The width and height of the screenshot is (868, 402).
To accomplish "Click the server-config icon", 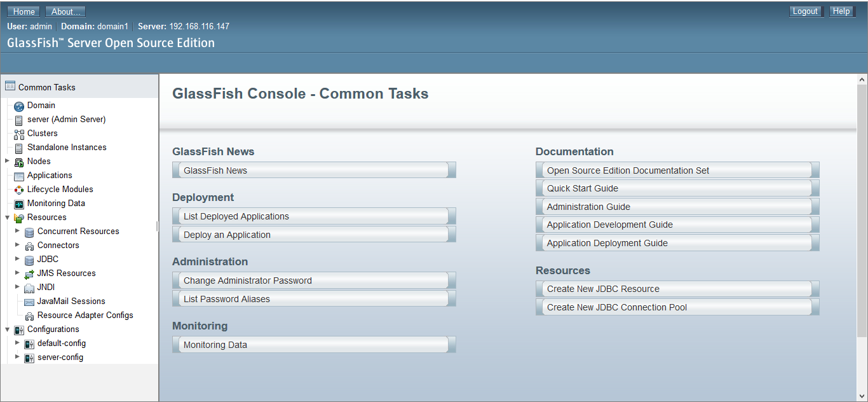I will (29, 358).
